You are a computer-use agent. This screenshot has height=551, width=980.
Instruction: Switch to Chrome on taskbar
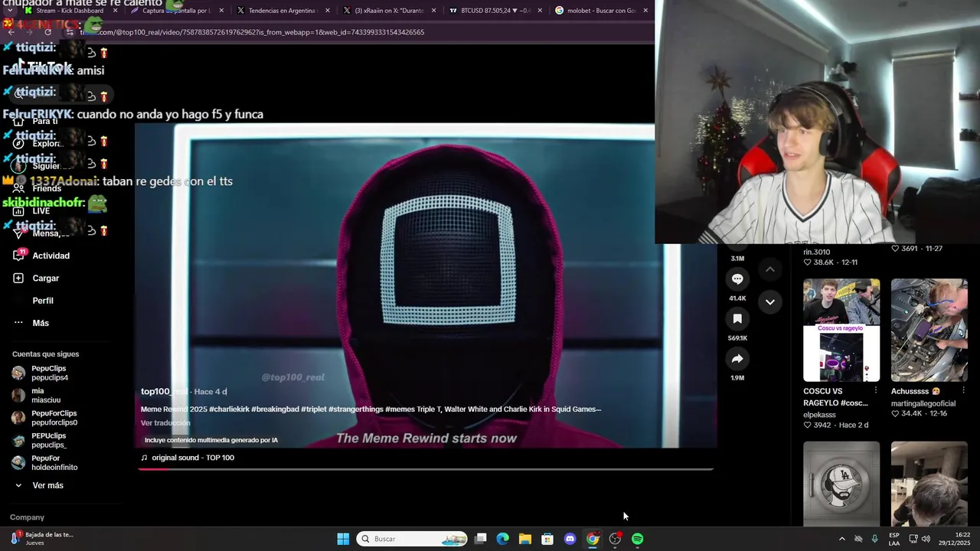tap(593, 539)
